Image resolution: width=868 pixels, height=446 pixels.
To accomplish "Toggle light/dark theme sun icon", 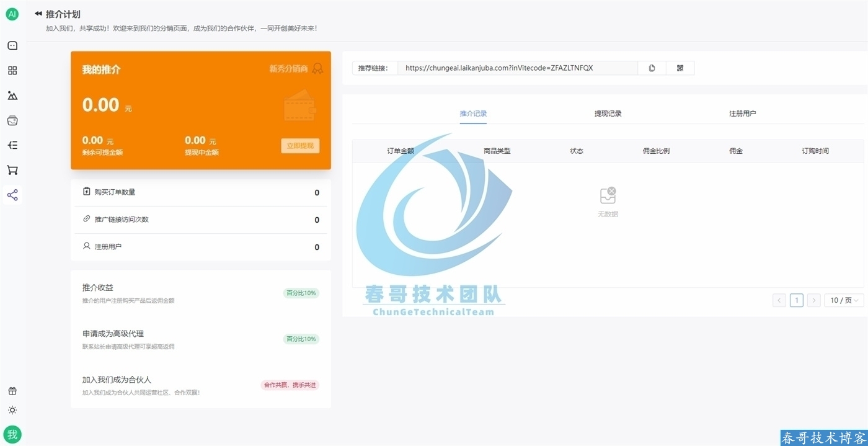I will [12, 410].
